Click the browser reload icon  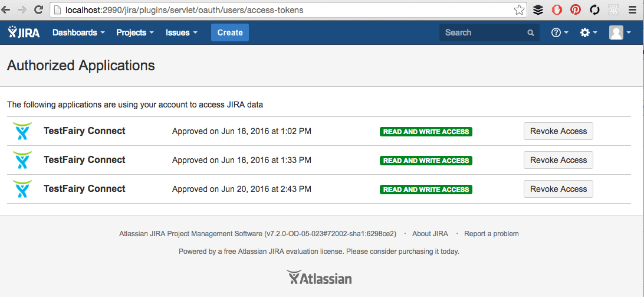pyautogui.click(x=38, y=10)
